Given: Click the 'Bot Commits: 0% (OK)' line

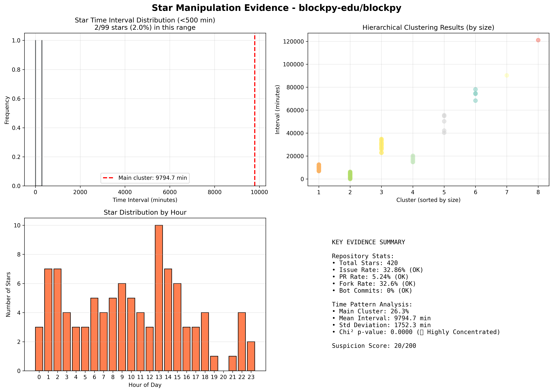Looking at the screenshot, I should coord(372,291).
